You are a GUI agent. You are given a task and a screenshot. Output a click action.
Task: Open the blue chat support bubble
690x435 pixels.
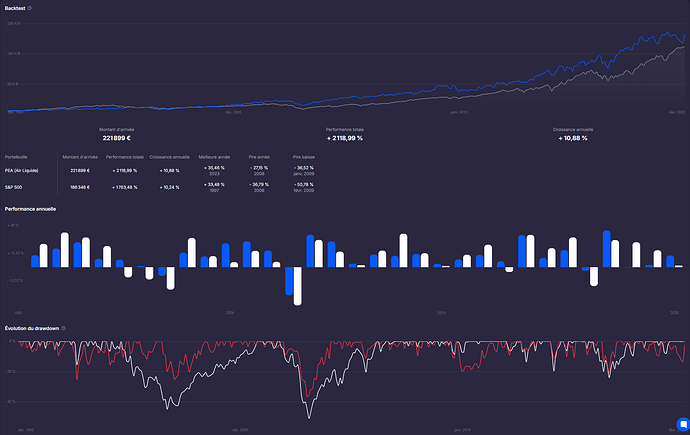682,424
